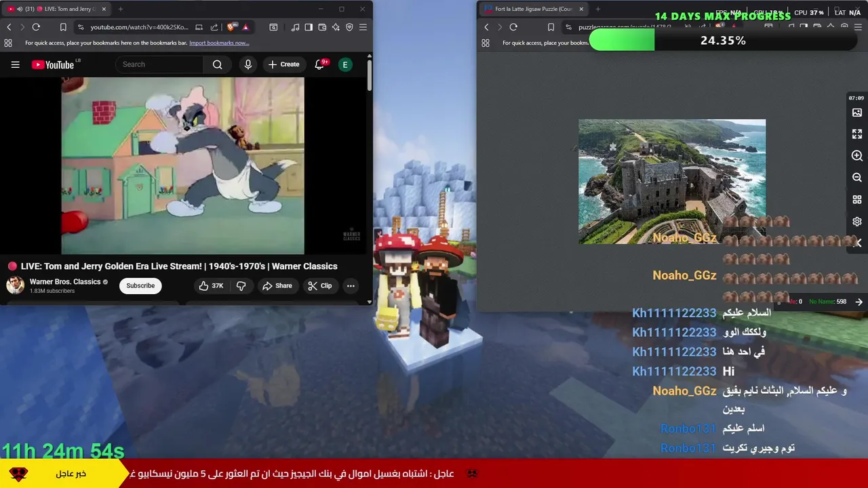The image size is (868, 488).
Task: Collapse the puzzle side toolbar
Action: coord(859,243)
